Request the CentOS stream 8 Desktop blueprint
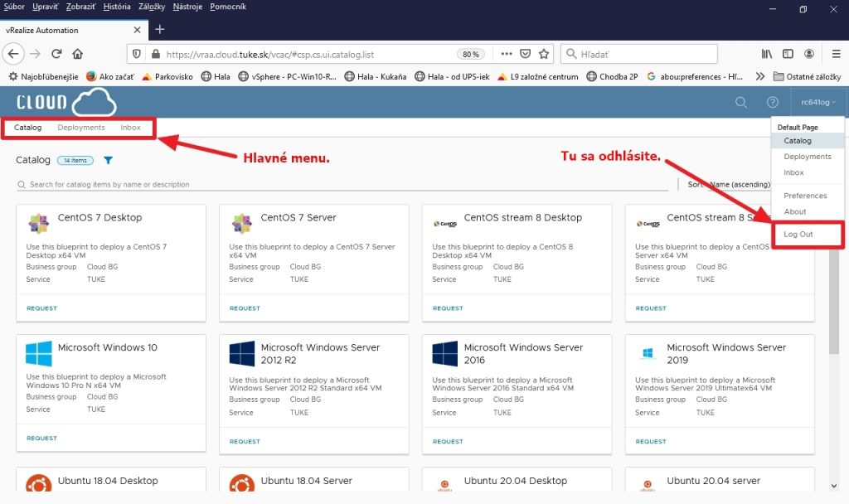This screenshot has width=849, height=504. (x=448, y=308)
